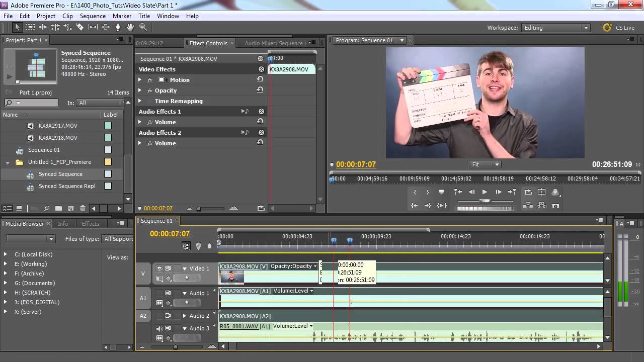Open the Fit zoom level dropdown

coord(485,164)
